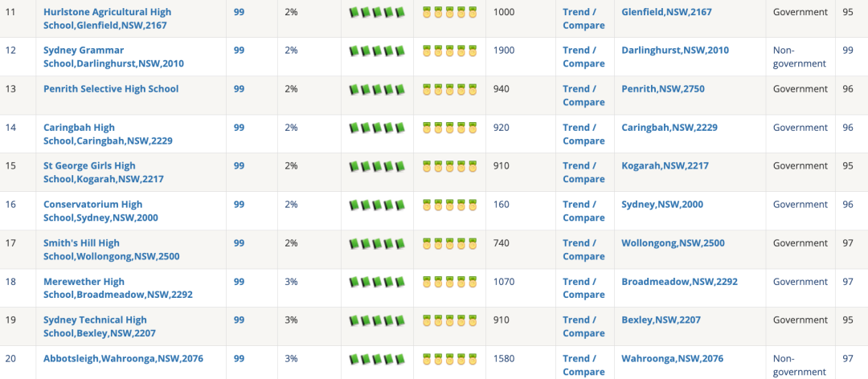This screenshot has width=868, height=379.
Task: Open Penrith Selective High School page
Action: [x=111, y=88]
